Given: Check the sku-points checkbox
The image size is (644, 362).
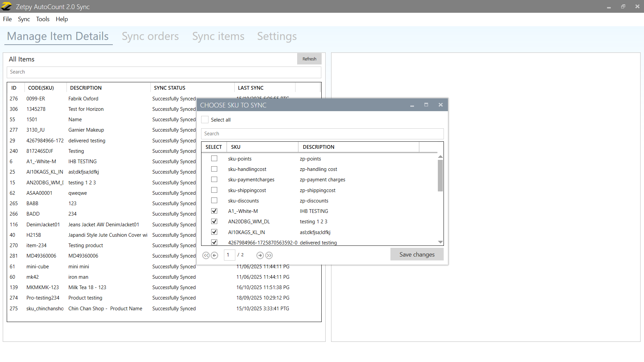Looking at the screenshot, I should (x=214, y=159).
